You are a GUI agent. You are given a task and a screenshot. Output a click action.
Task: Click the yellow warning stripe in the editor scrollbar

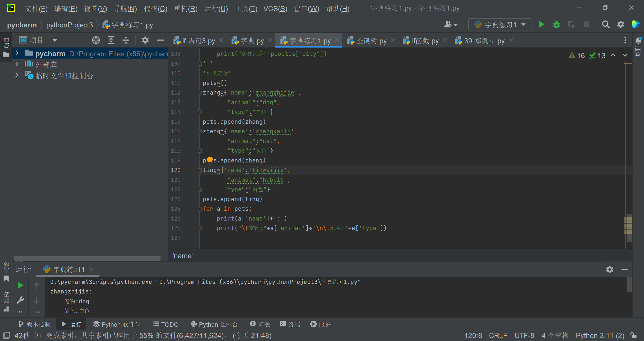[x=628, y=64]
